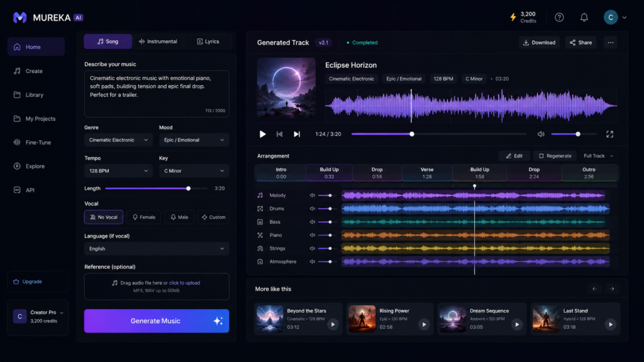Toggle fullscreen player view
Screen dimensions: 644x362
pos(609,134)
